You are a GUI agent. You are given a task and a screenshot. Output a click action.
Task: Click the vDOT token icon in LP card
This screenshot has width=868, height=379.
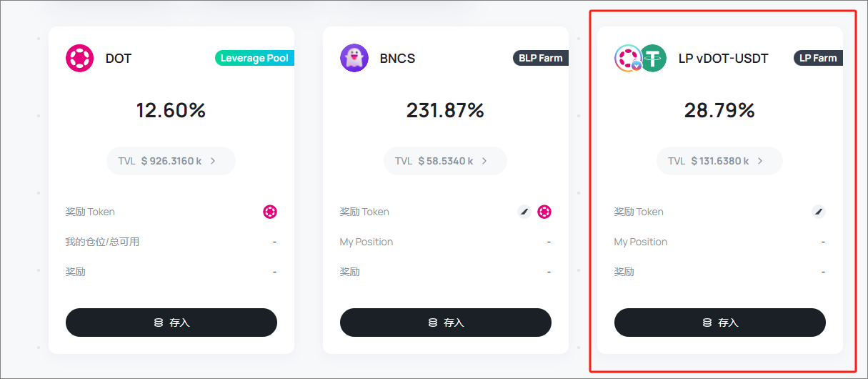coord(629,58)
